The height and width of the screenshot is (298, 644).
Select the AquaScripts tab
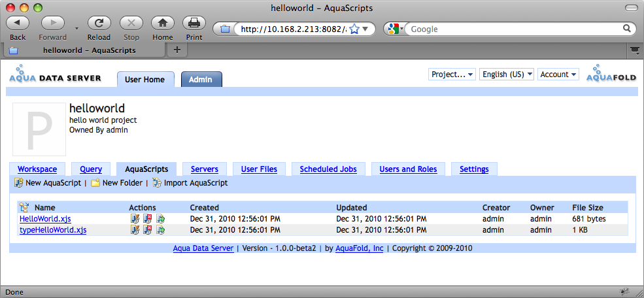point(146,169)
